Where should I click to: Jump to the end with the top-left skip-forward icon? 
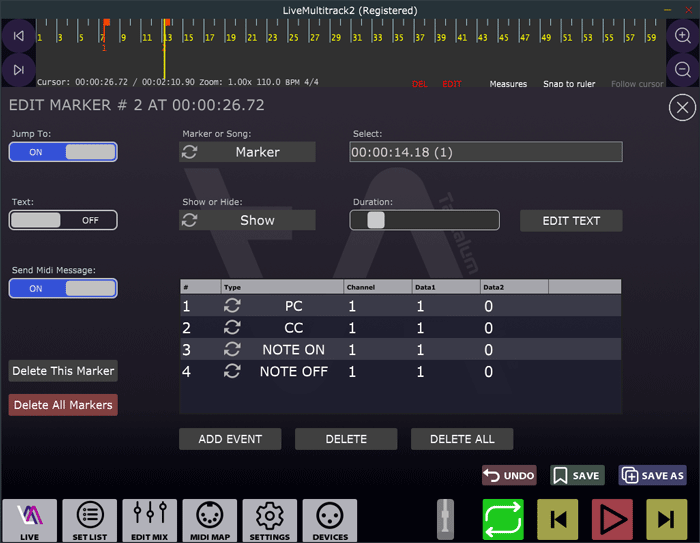18,70
